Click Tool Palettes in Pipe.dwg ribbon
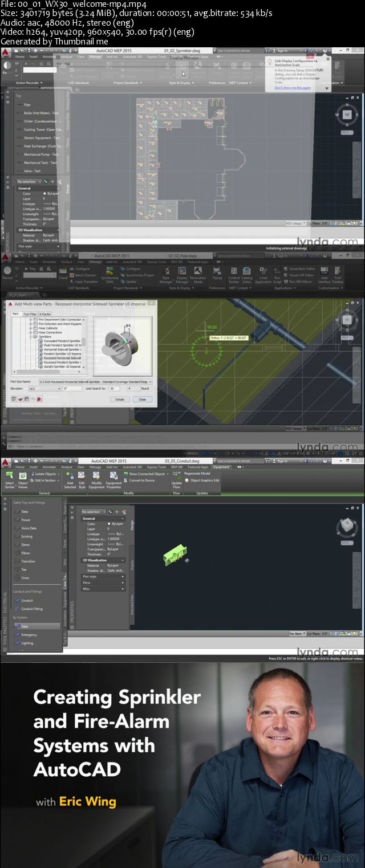 tap(338, 275)
